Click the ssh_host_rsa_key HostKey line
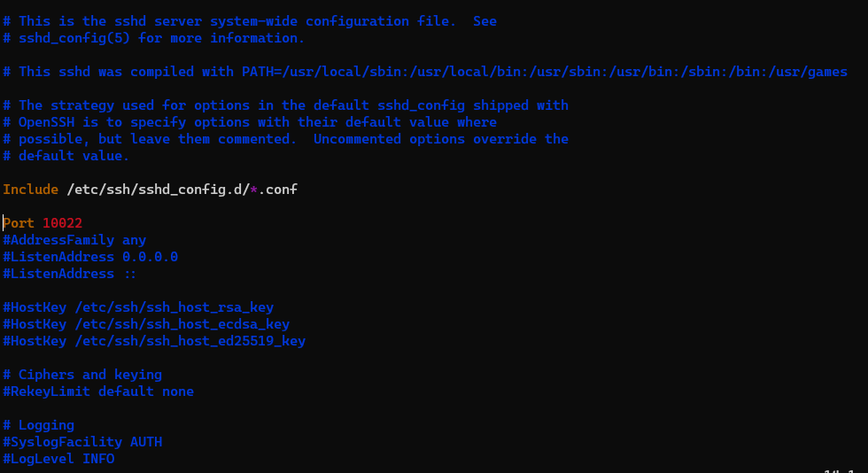The image size is (868, 473). tap(138, 307)
